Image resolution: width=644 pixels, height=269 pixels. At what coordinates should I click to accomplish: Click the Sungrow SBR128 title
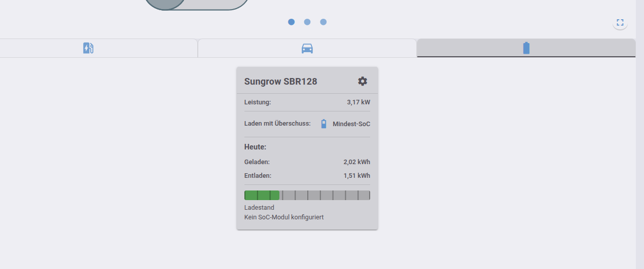pyautogui.click(x=281, y=82)
